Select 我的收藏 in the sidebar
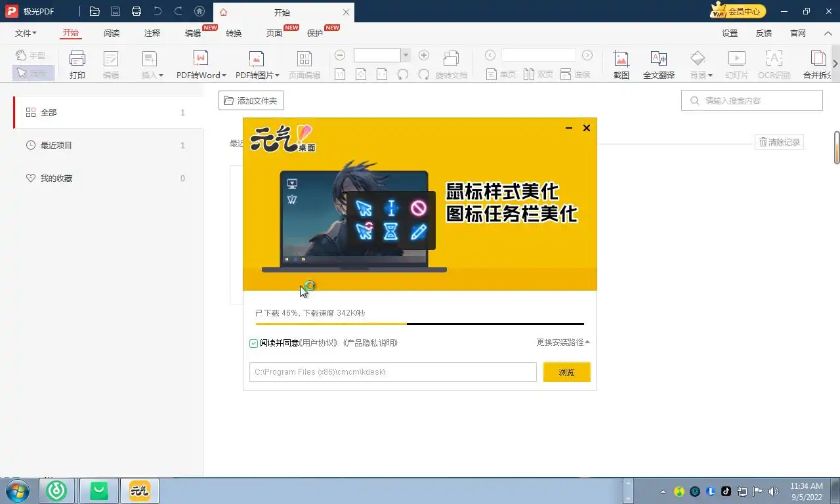 point(108,178)
